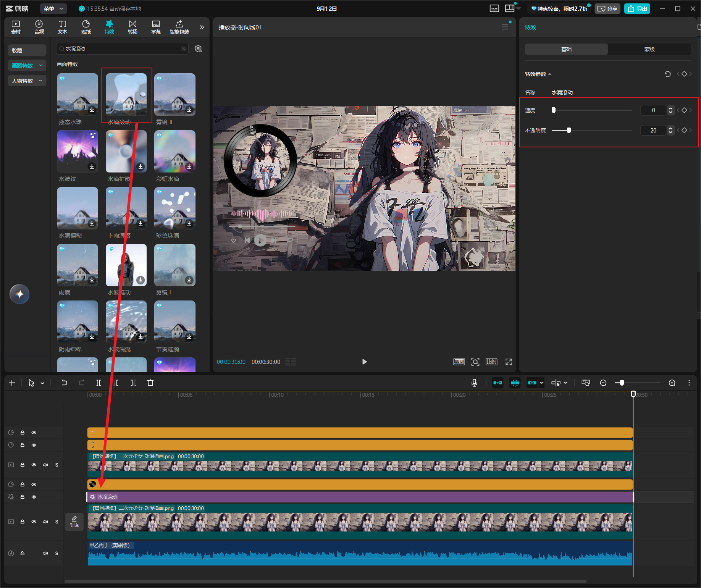Zoom in the timeline

(x=672, y=383)
